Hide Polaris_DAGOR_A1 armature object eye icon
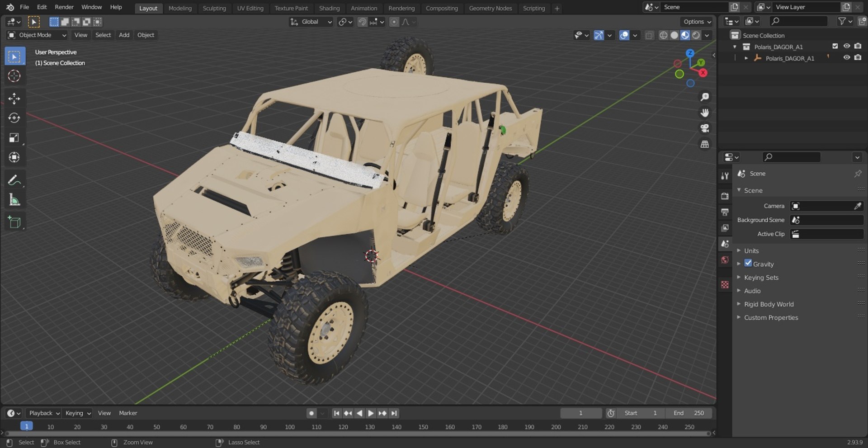The height and width of the screenshot is (448, 868). (846, 58)
